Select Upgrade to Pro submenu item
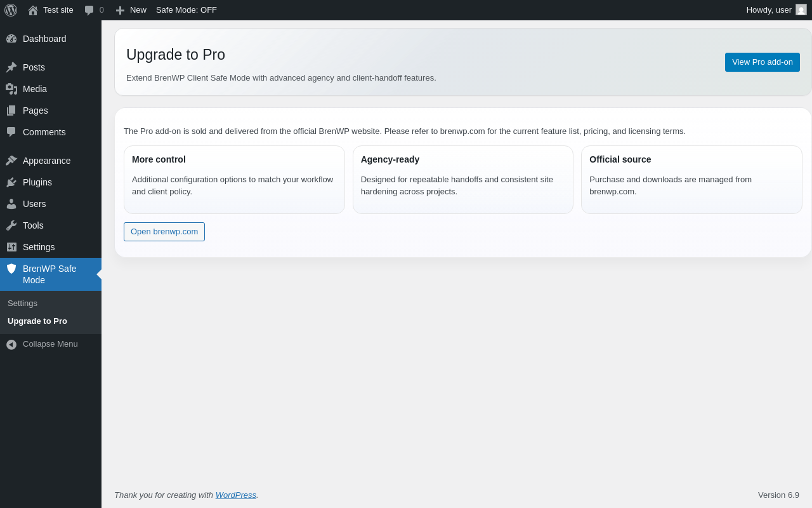The width and height of the screenshot is (812, 508). [37, 321]
